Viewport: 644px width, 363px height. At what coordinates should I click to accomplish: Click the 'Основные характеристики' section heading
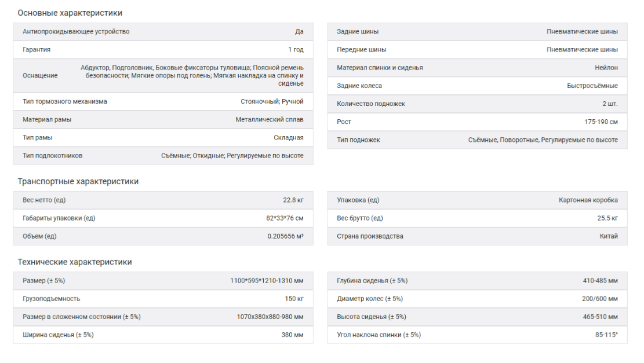[70, 13]
